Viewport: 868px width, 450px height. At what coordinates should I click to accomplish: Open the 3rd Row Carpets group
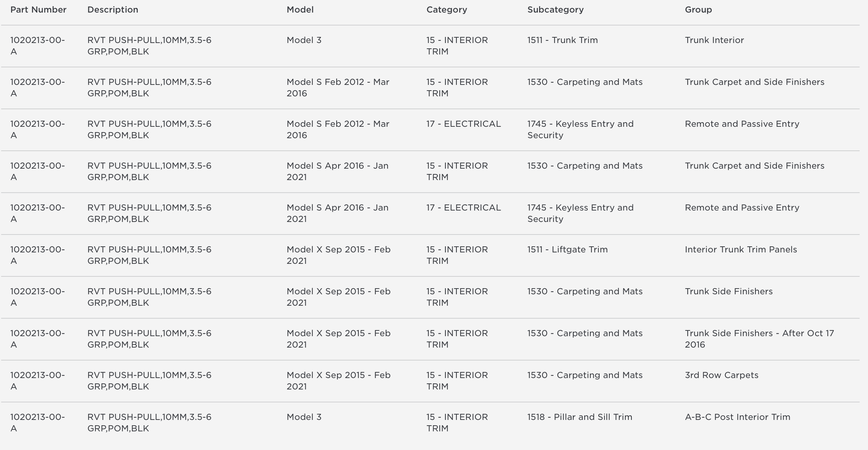(x=721, y=375)
